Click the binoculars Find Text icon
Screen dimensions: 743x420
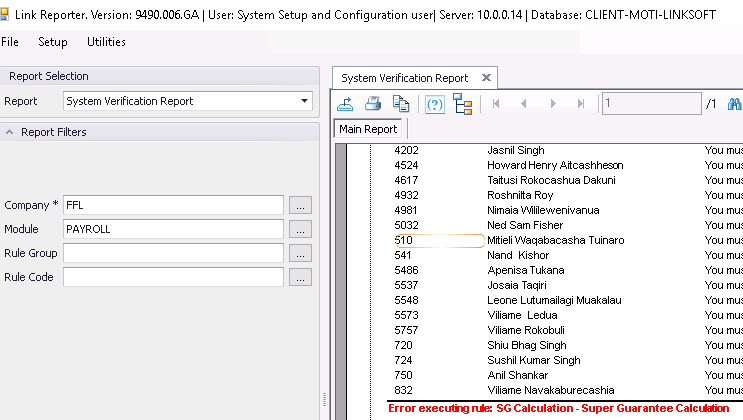(734, 103)
